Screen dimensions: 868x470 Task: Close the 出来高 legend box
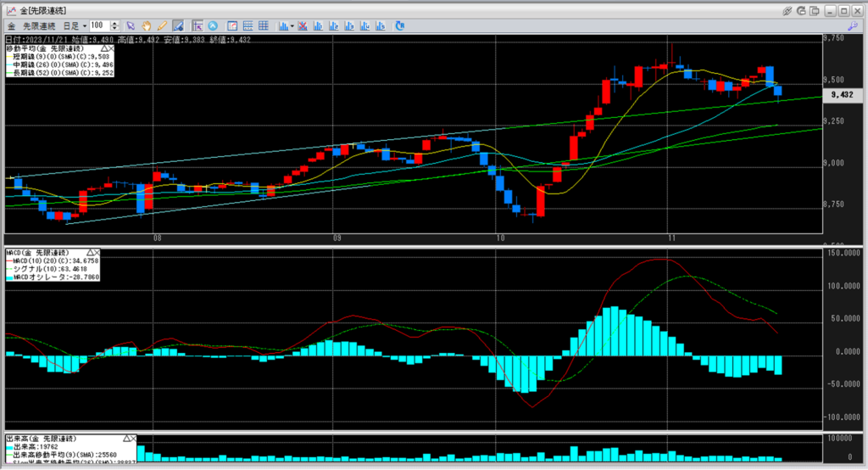point(133,439)
